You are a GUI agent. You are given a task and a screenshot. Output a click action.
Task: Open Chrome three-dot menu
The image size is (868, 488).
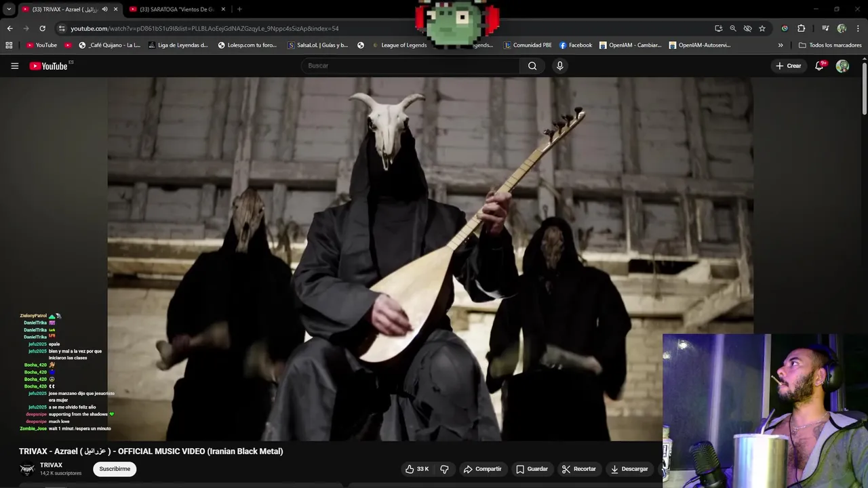tap(859, 28)
